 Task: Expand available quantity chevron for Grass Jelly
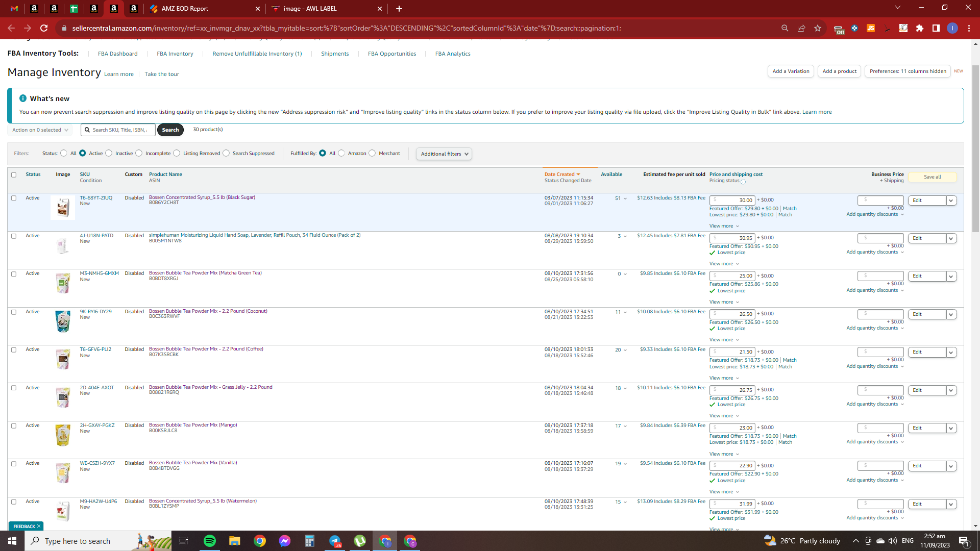625,388
